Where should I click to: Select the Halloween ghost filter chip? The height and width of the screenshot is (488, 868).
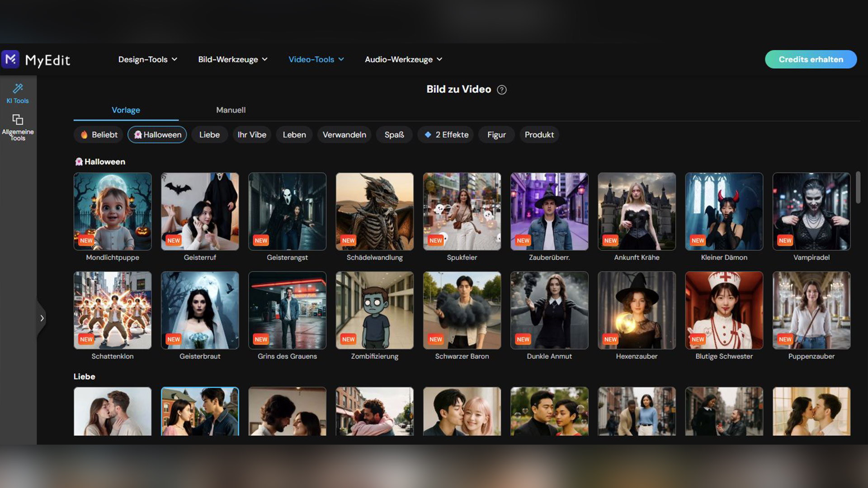[157, 135]
